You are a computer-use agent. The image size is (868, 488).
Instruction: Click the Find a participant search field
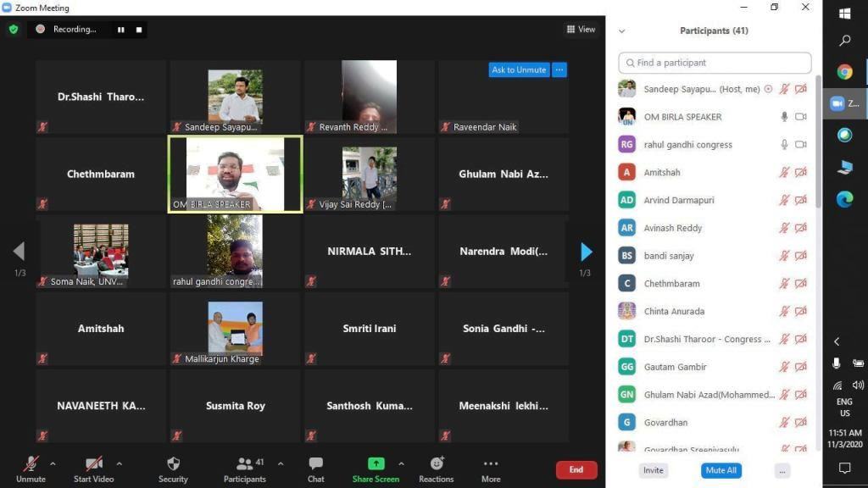point(715,63)
